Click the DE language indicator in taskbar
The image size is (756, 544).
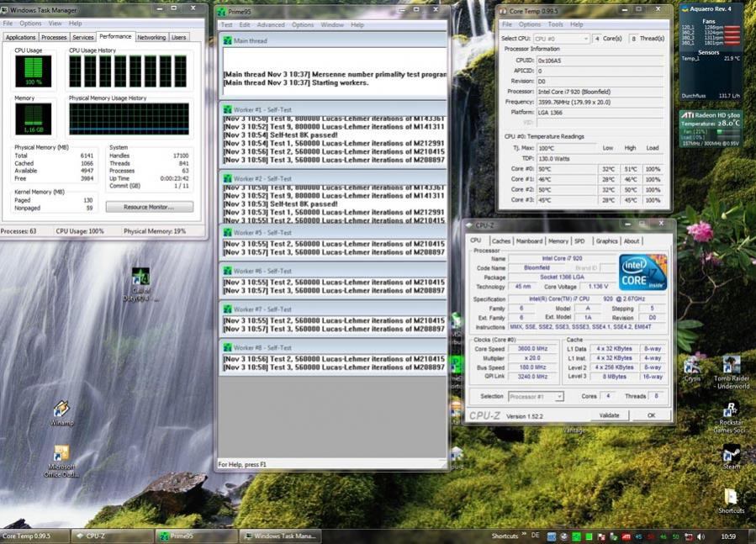pyautogui.click(x=535, y=536)
